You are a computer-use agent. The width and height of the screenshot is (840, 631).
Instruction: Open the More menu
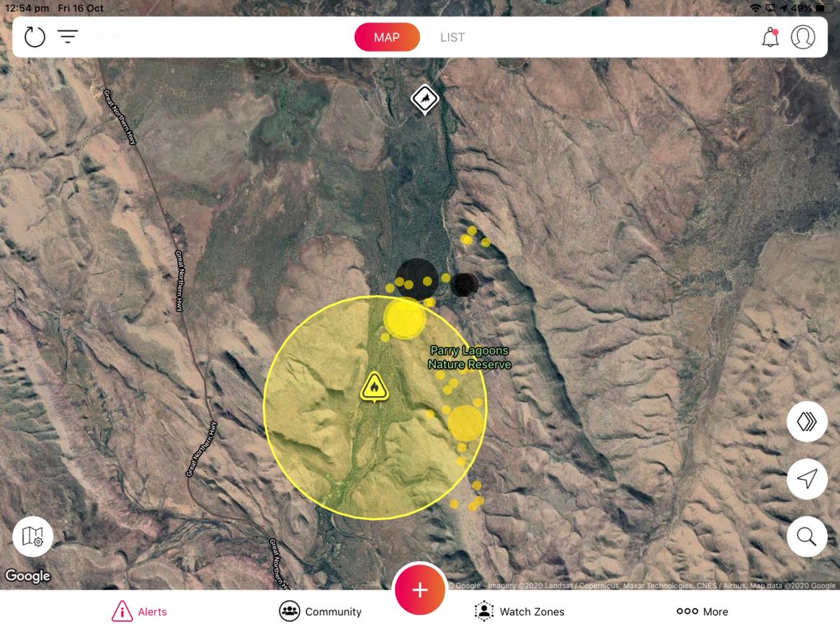click(702, 612)
